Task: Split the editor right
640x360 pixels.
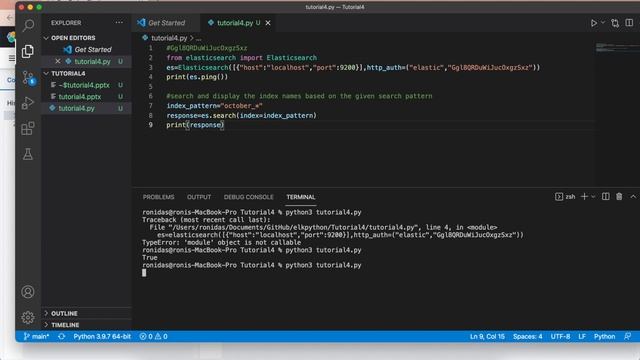Action: [x=629, y=23]
